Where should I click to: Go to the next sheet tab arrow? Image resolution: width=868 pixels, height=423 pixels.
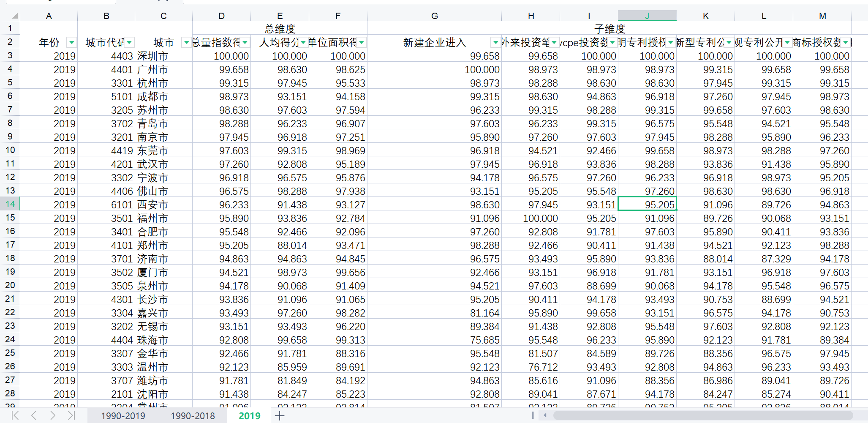point(52,416)
